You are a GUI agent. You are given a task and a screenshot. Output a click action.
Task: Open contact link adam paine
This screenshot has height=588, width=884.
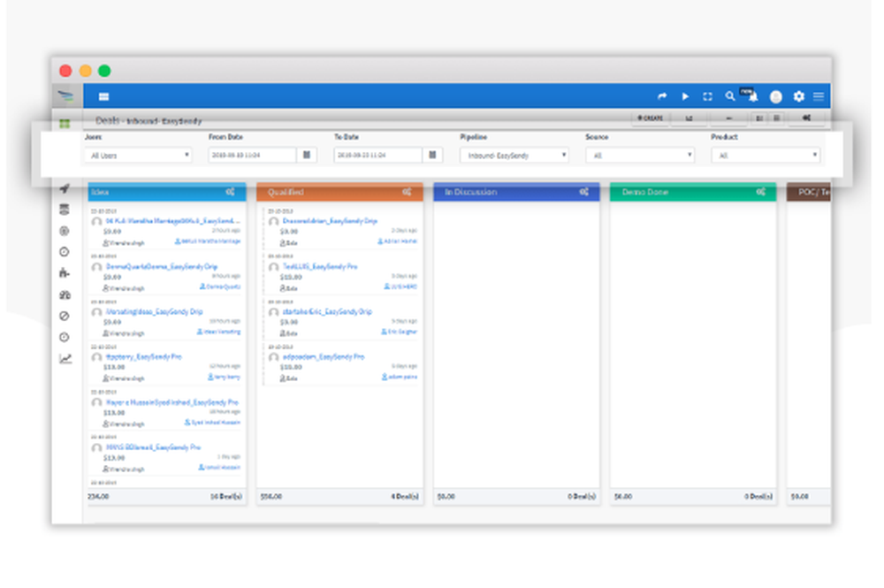400,377
